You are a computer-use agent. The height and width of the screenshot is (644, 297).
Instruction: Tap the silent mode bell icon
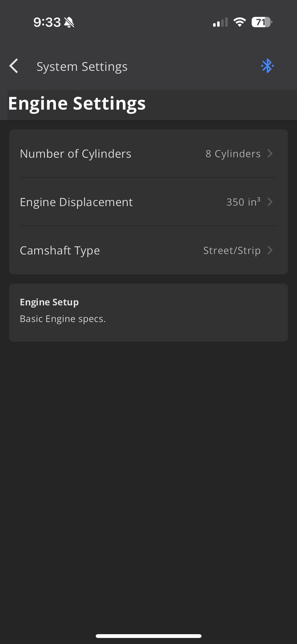tap(69, 22)
